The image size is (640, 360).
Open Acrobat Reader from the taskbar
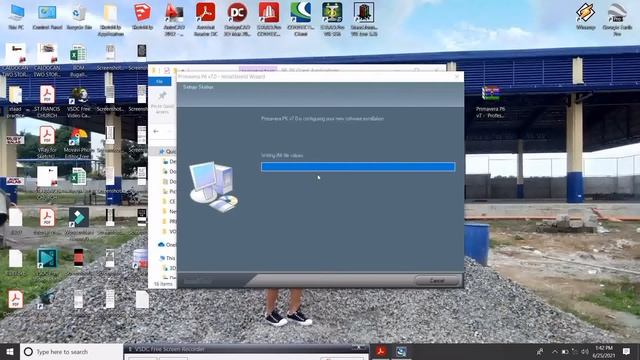pos(381,351)
